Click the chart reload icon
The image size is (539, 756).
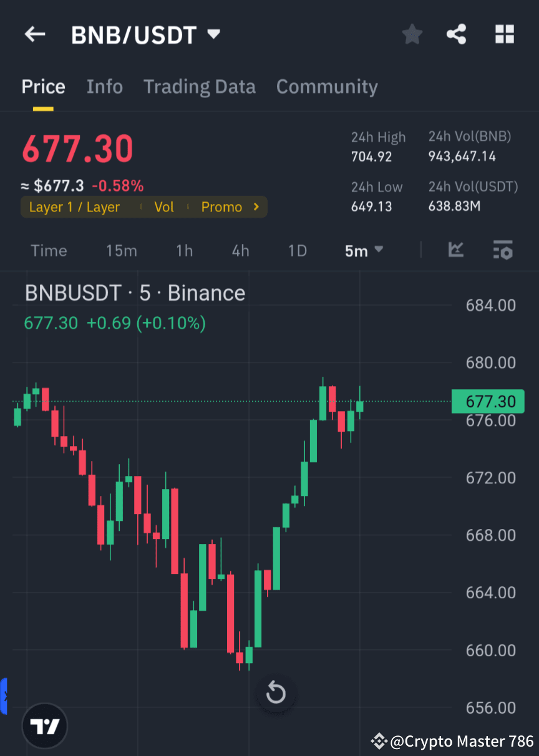(x=275, y=692)
